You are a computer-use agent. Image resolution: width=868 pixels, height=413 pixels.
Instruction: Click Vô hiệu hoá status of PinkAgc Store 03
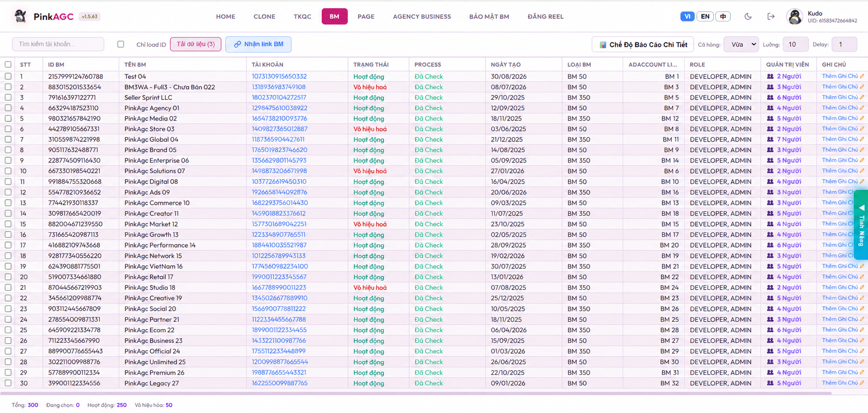370,129
